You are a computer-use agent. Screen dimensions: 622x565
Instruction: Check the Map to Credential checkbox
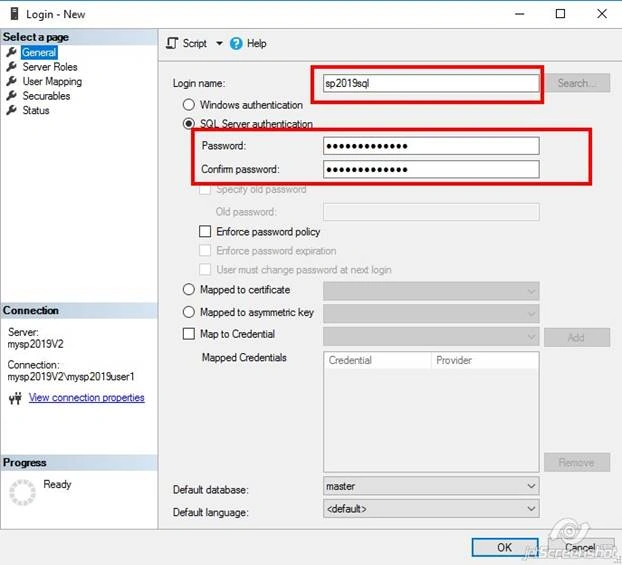[x=189, y=334]
